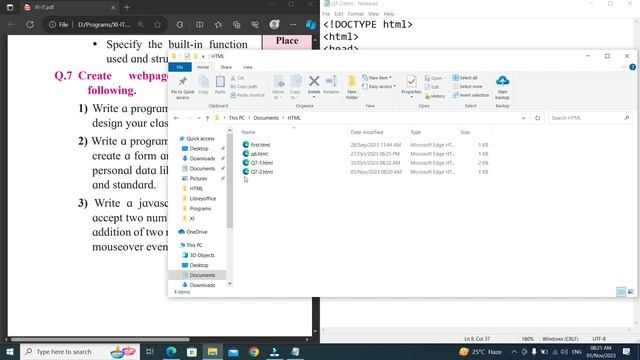
Task: Open the Help menu in Notepad
Action: click(389, 14)
